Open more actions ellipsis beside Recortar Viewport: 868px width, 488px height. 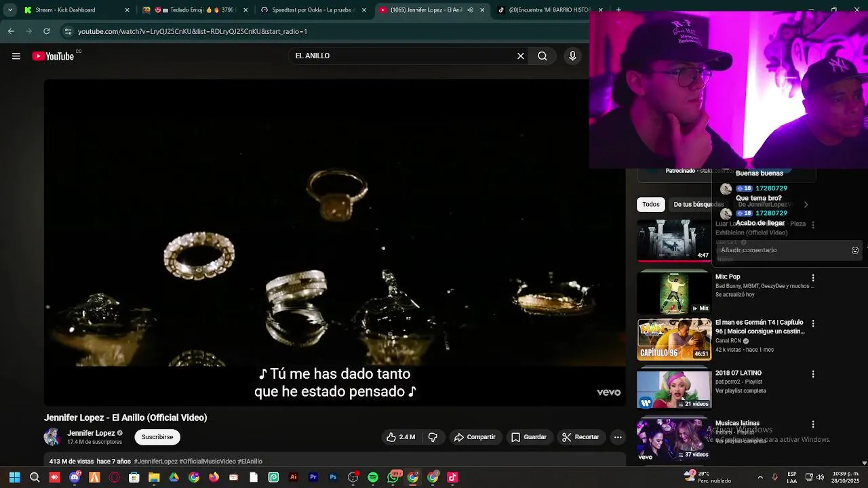[x=618, y=437]
